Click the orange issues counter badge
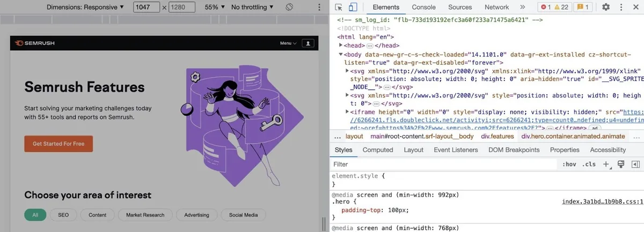 point(583,7)
